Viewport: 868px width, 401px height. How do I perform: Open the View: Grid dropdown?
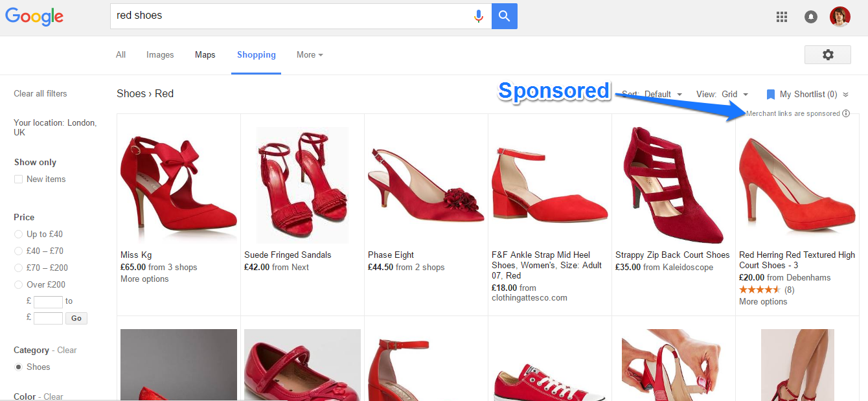pyautogui.click(x=722, y=95)
